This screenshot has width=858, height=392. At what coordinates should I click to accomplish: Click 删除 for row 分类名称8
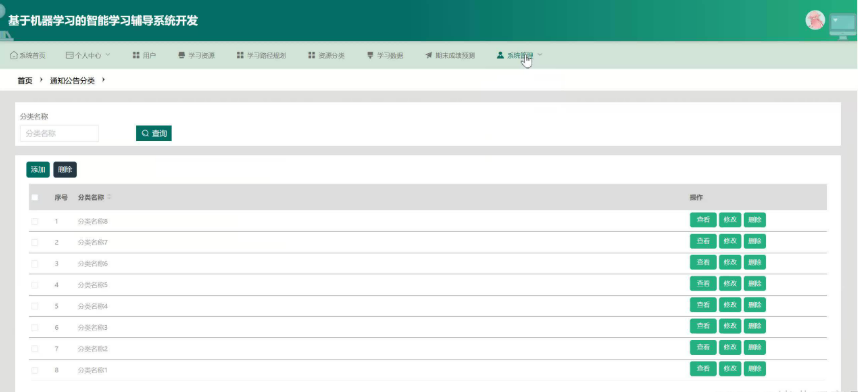(x=755, y=220)
